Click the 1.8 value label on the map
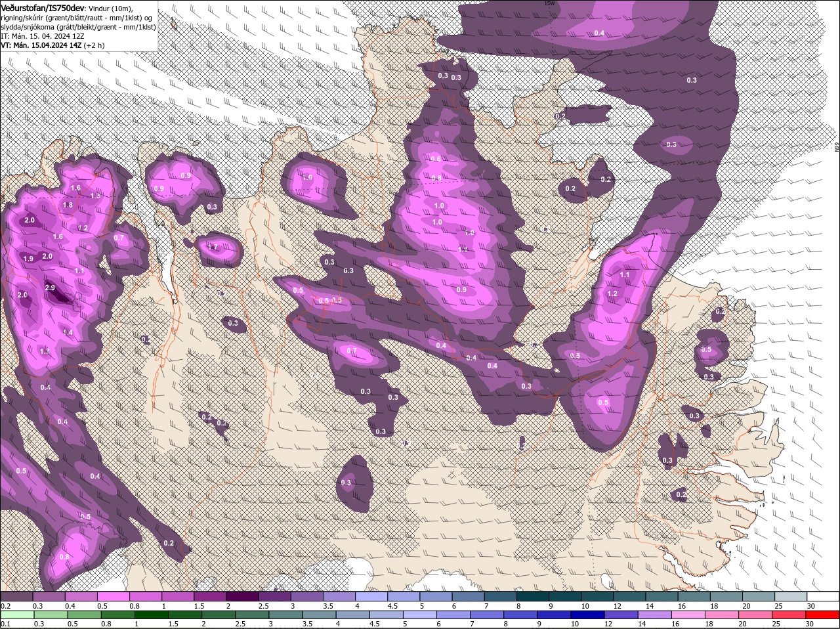The height and width of the screenshot is (629, 840). coord(68,205)
